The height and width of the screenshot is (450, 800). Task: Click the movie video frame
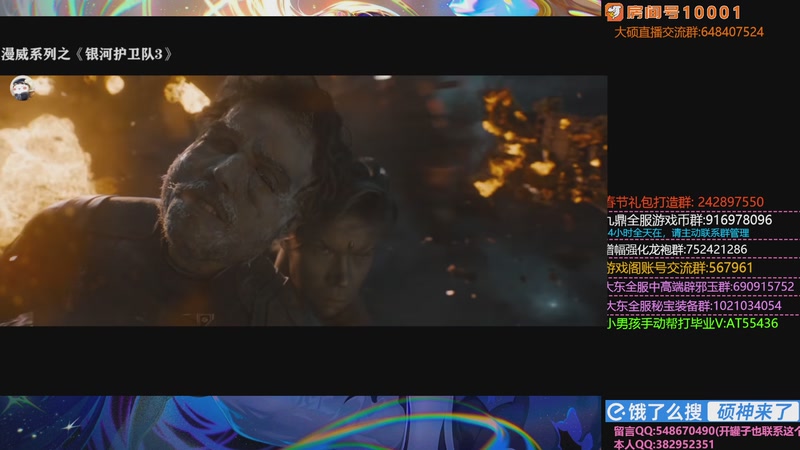click(304, 201)
